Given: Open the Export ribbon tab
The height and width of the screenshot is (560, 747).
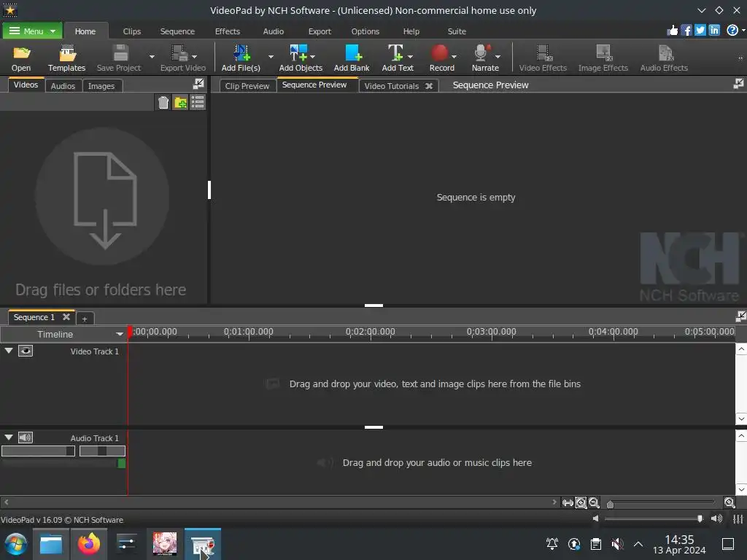Looking at the screenshot, I should click(320, 31).
